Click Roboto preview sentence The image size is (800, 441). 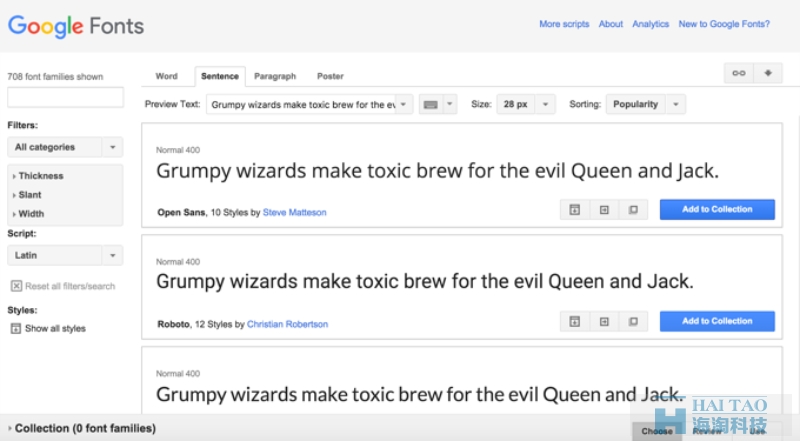[x=424, y=282]
